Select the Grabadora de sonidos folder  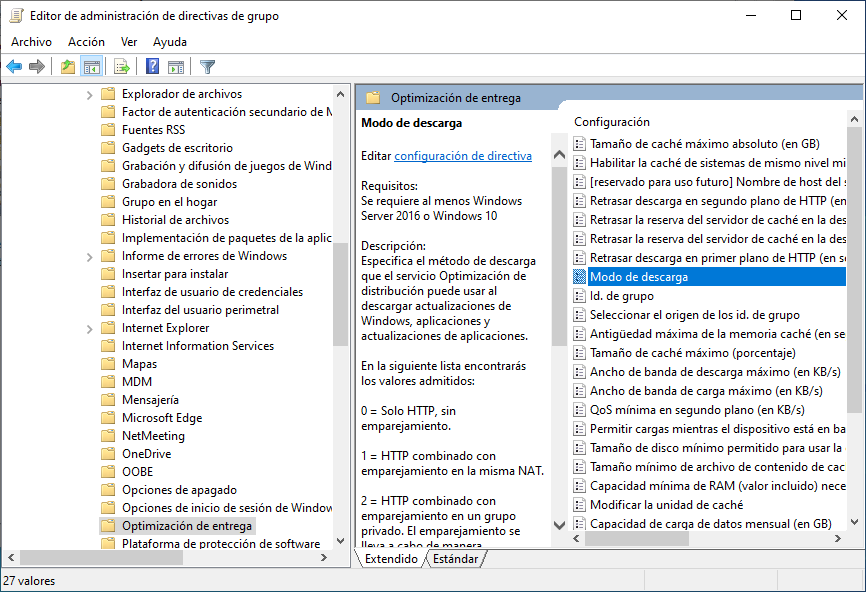tap(179, 184)
